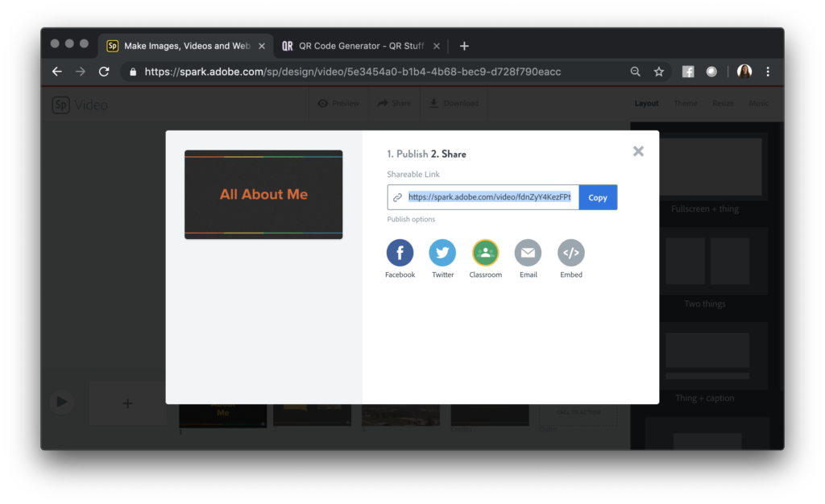The height and width of the screenshot is (504, 825).
Task: Email the video link
Action: point(528,253)
